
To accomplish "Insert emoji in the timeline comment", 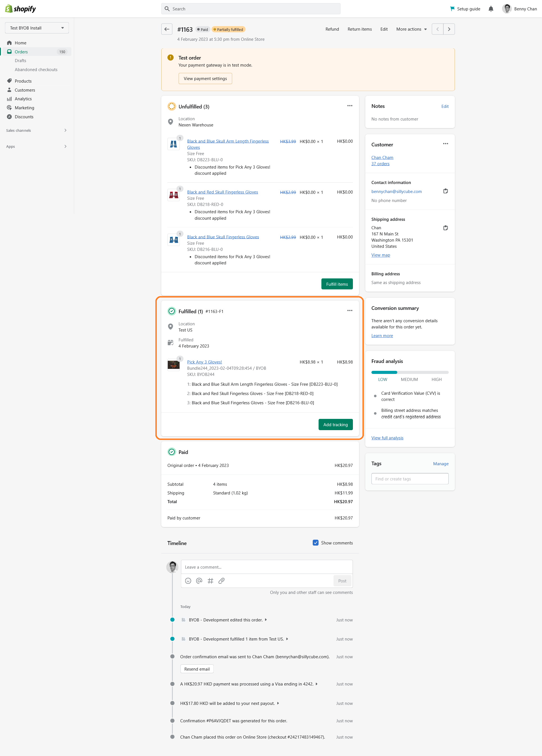I will click(x=188, y=581).
